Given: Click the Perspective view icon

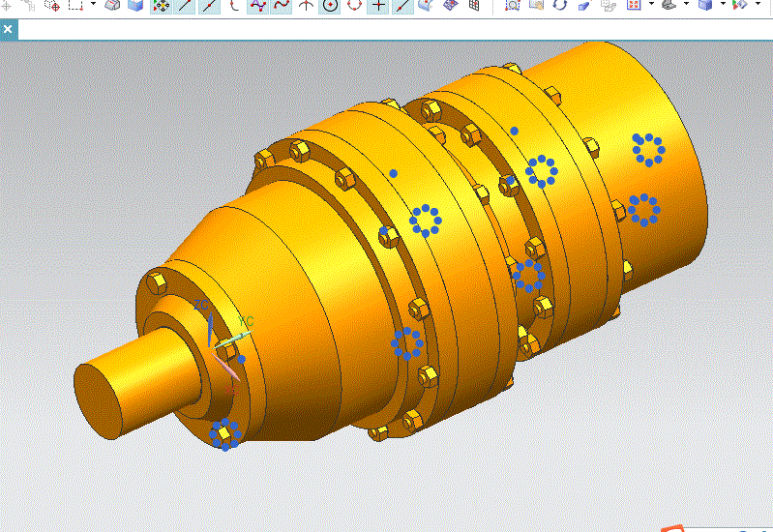Looking at the screenshot, I should coord(584,6).
